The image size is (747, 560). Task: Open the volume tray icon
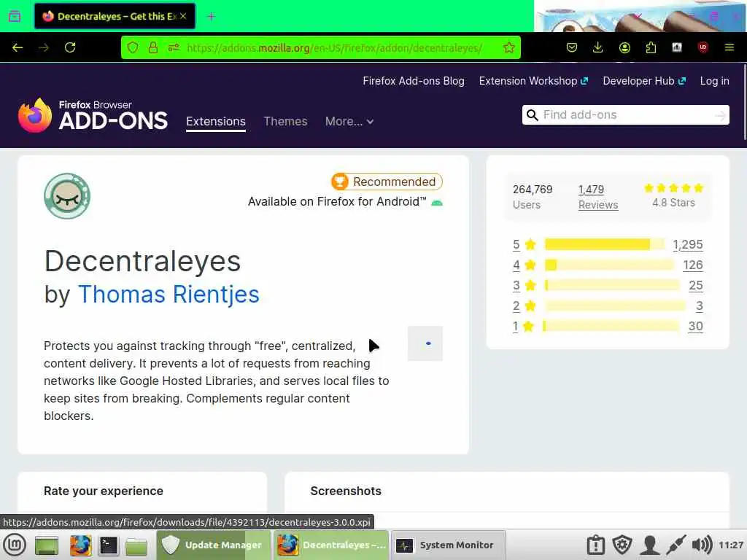pos(701,545)
